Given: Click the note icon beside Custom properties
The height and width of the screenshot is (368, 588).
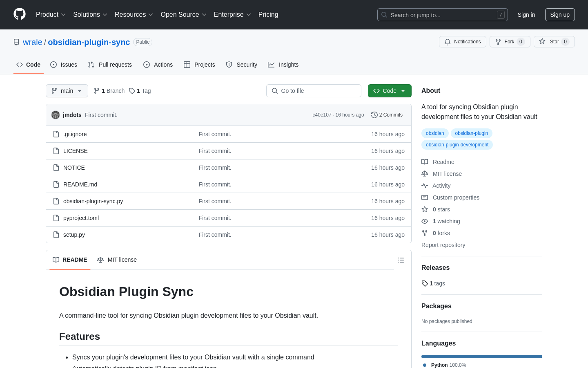Looking at the screenshot, I should (x=425, y=197).
